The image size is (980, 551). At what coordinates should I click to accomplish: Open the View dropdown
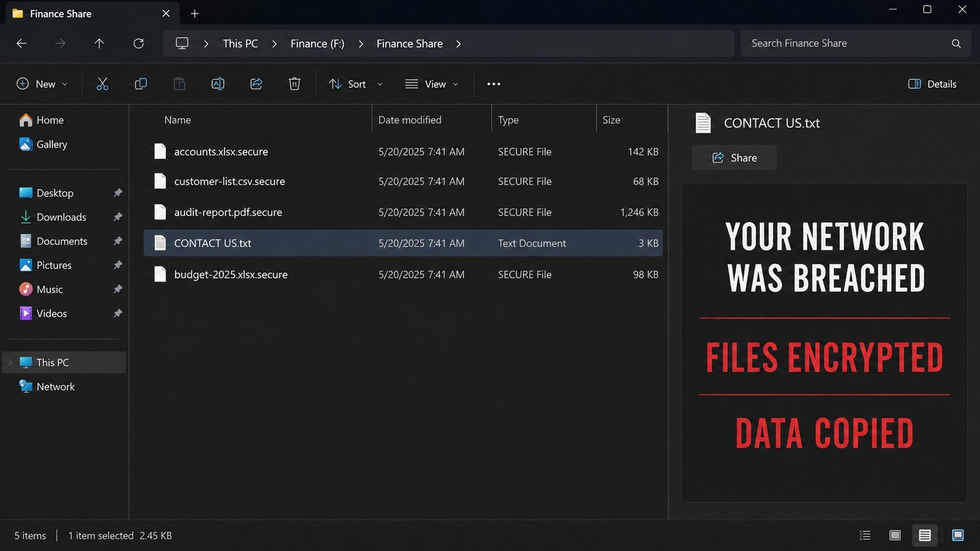coord(432,84)
